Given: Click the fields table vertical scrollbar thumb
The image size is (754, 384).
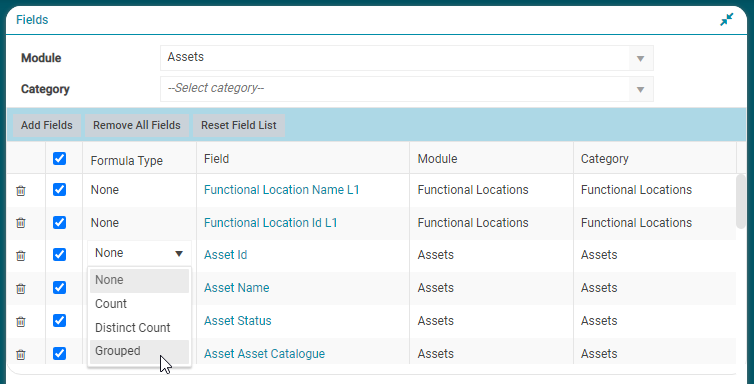Looking at the screenshot, I should (741, 201).
